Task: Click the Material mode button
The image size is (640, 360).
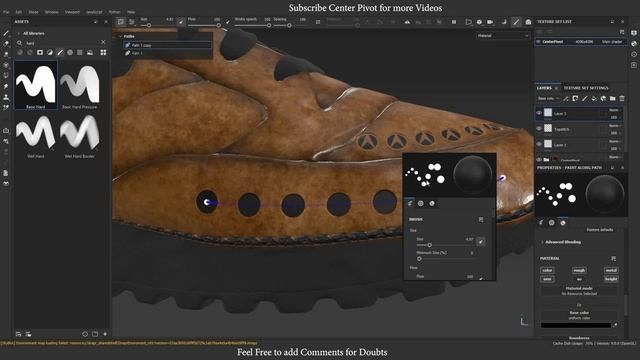Action: coord(579,291)
